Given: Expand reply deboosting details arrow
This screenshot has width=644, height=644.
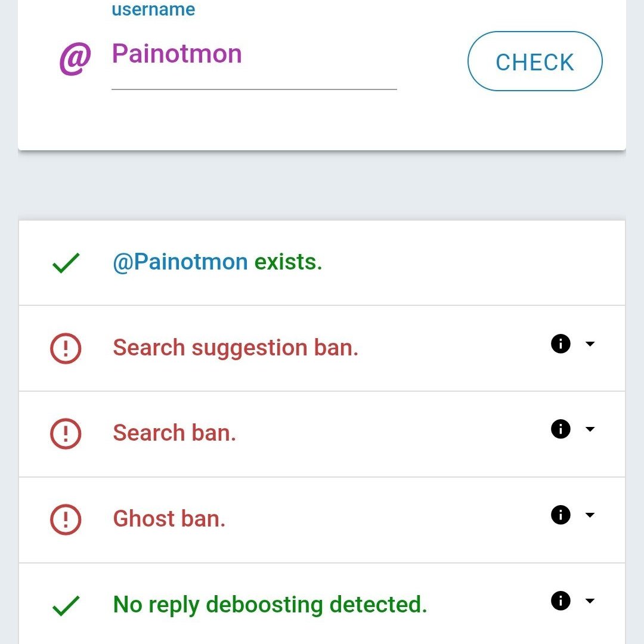Looking at the screenshot, I should (x=590, y=601).
